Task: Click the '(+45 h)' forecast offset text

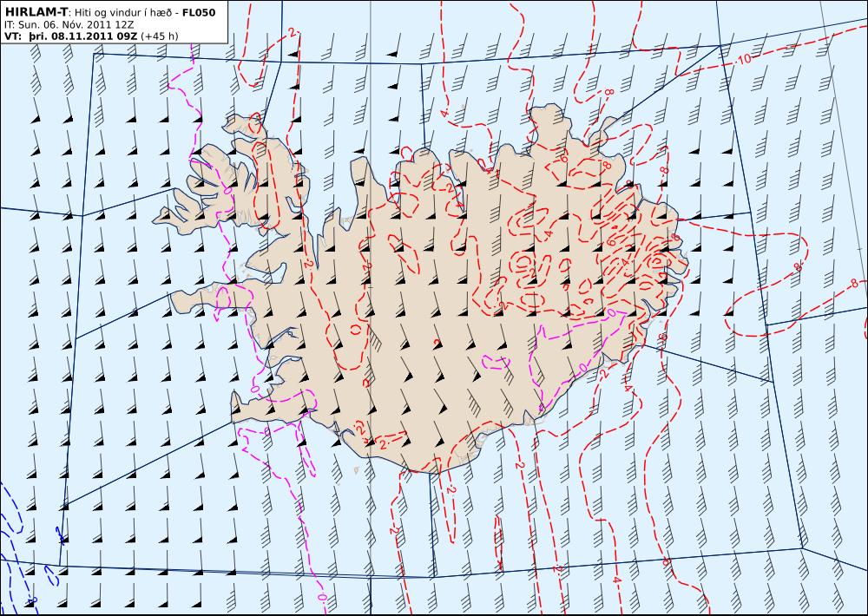Action: (160, 36)
